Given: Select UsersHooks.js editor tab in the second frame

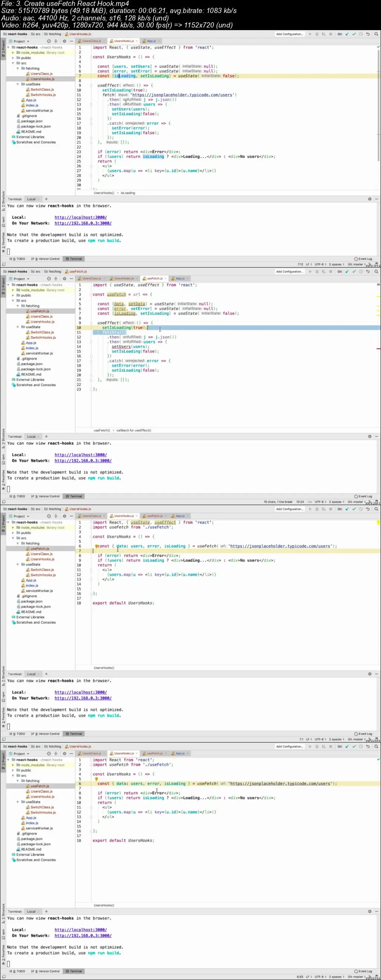Looking at the screenshot, I should click(124, 278).
